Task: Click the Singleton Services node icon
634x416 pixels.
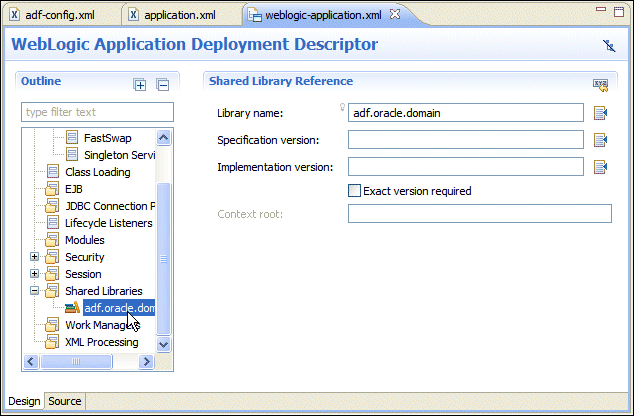Action: pyautogui.click(x=72, y=154)
